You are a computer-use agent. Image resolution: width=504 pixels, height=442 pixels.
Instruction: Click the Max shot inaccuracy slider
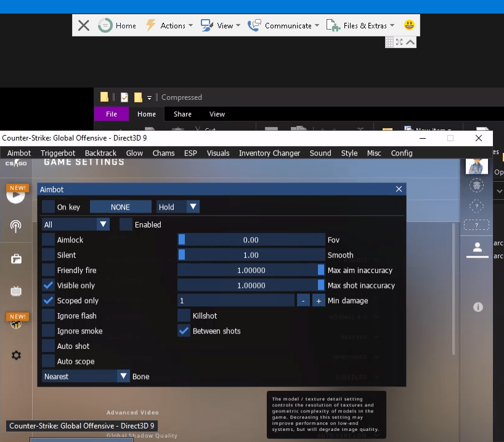click(x=251, y=285)
